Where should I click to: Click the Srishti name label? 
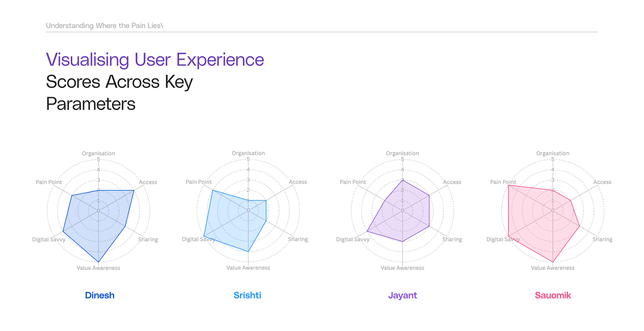[x=247, y=295]
